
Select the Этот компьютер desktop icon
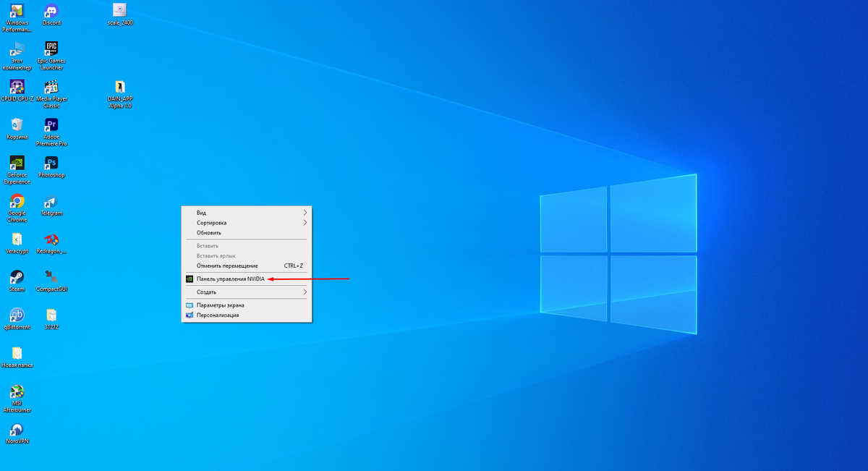coord(17,56)
